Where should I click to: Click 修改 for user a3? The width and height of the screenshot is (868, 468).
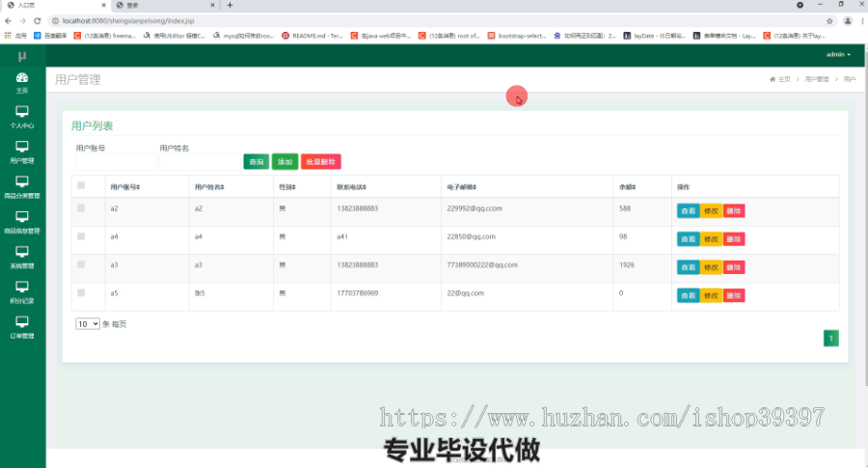pyautogui.click(x=711, y=267)
